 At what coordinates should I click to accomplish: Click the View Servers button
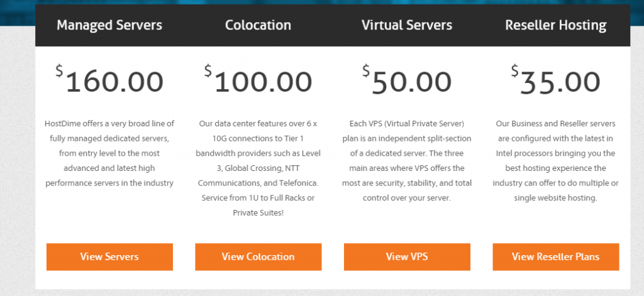pos(109,256)
